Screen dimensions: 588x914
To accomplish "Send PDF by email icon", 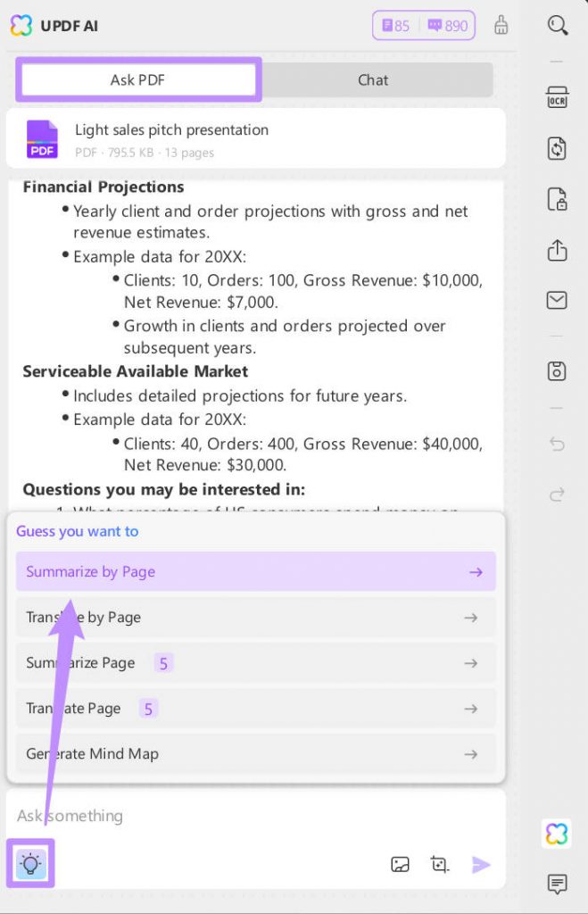I will [x=557, y=300].
